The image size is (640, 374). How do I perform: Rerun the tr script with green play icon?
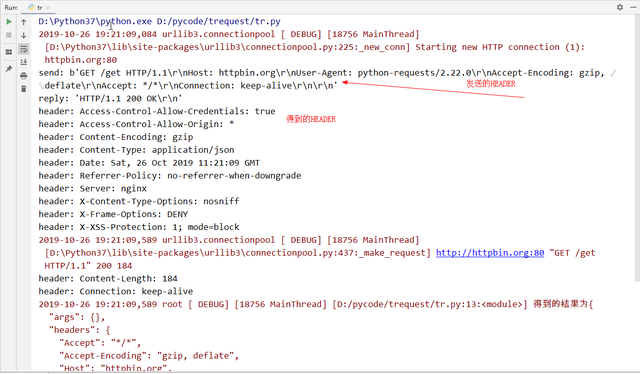pyautogui.click(x=9, y=22)
